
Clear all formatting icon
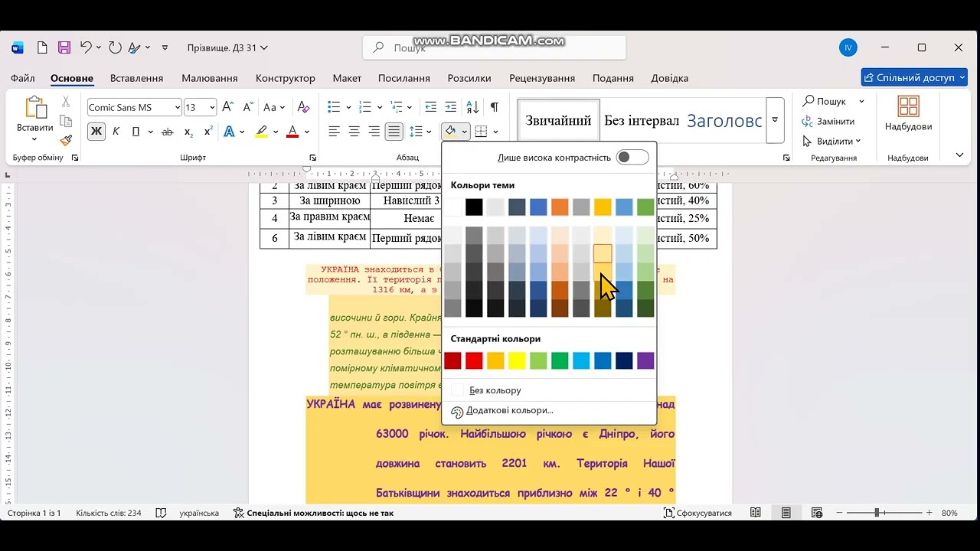(303, 107)
